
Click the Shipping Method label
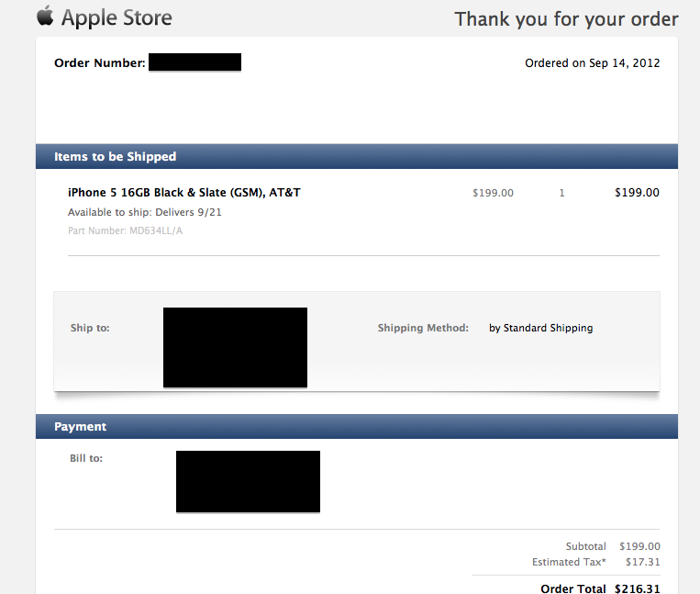[x=423, y=328]
